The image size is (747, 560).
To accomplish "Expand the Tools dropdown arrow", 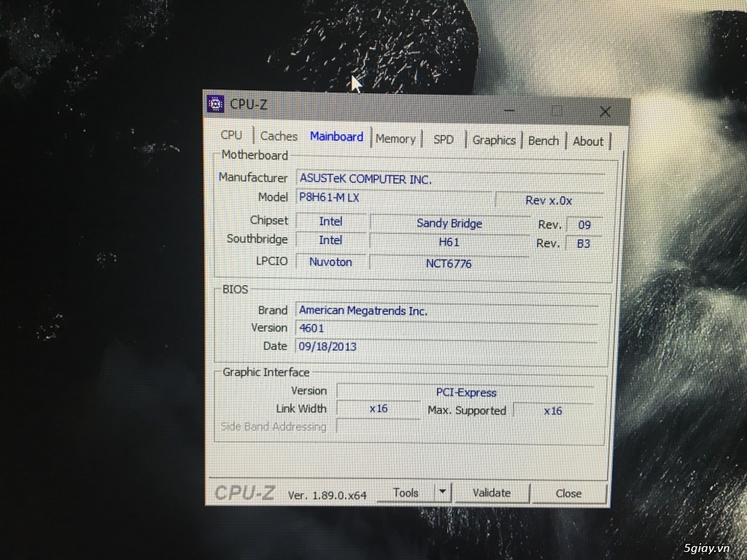I will pos(442,492).
